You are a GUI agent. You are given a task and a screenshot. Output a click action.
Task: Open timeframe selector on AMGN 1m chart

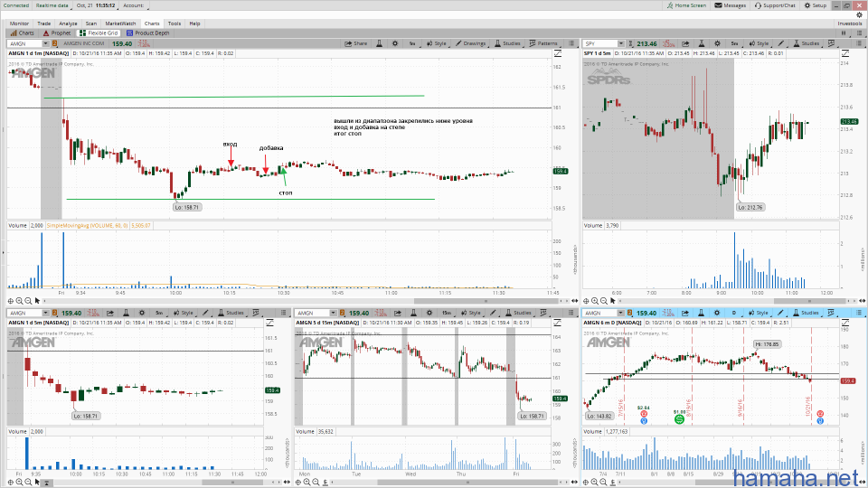click(x=412, y=43)
